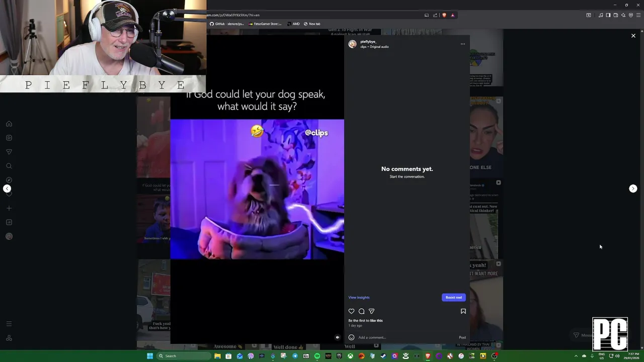The width and height of the screenshot is (644, 362).
Task: Open the dashboard icon in left sidebar
Action: 9,222
